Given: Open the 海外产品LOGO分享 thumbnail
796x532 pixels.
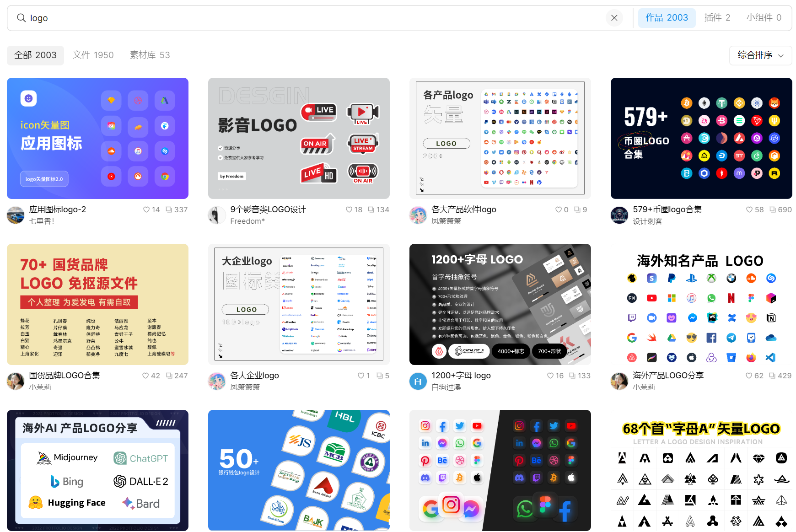Looking at the screenshot, I should point(701,304).
